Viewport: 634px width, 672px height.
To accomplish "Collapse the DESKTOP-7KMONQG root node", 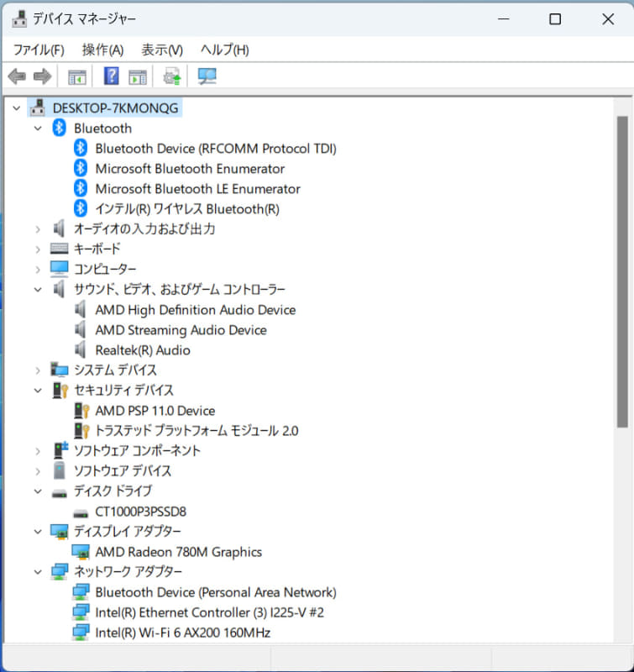I will pos(17,108).
